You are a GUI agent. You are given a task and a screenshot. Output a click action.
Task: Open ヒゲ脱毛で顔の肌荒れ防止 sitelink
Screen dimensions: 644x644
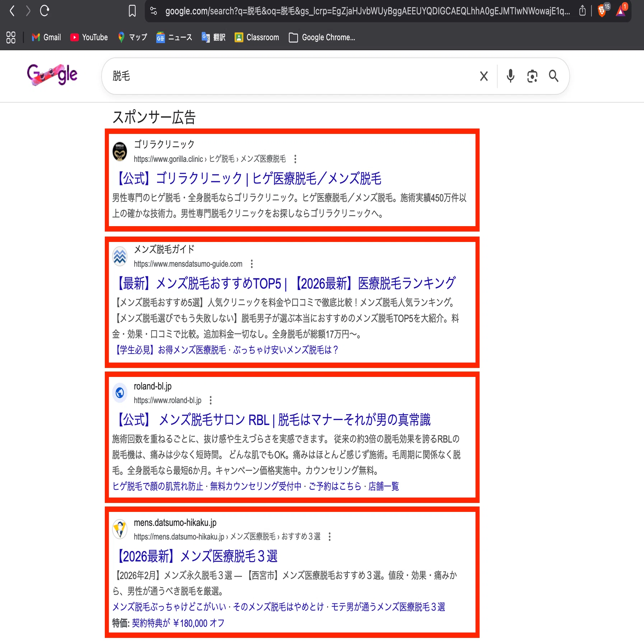158,486
